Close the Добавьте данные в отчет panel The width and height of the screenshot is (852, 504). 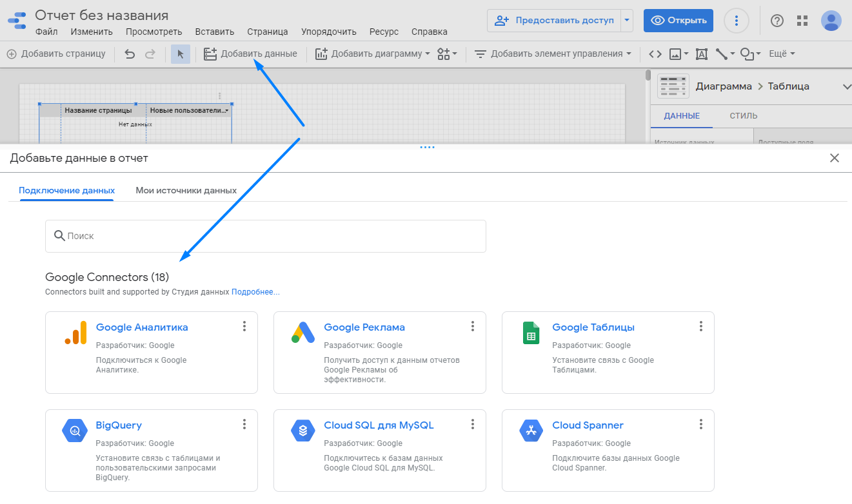click(835, 158)
